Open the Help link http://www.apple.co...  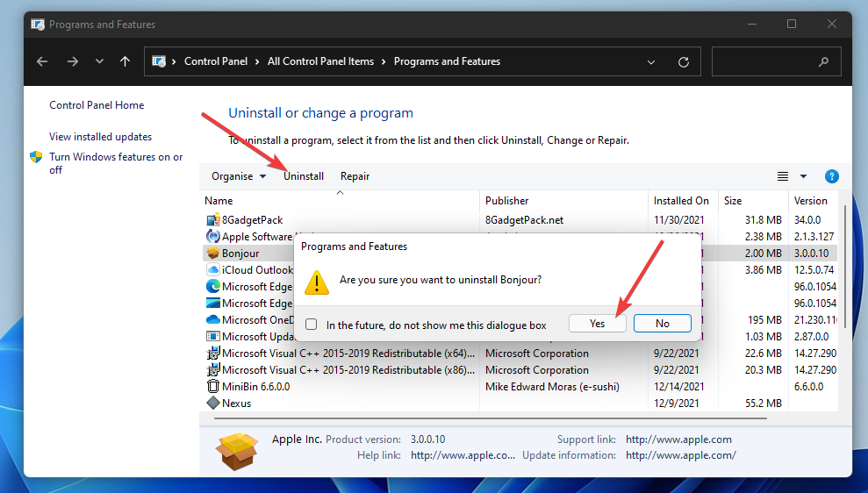(x=463, y=455)
